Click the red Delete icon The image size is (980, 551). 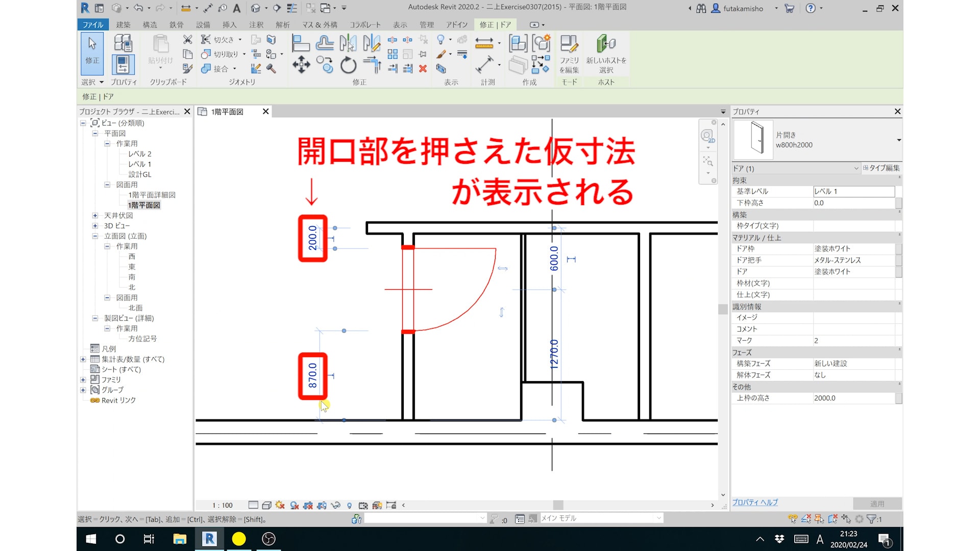(x=423, y=68)
